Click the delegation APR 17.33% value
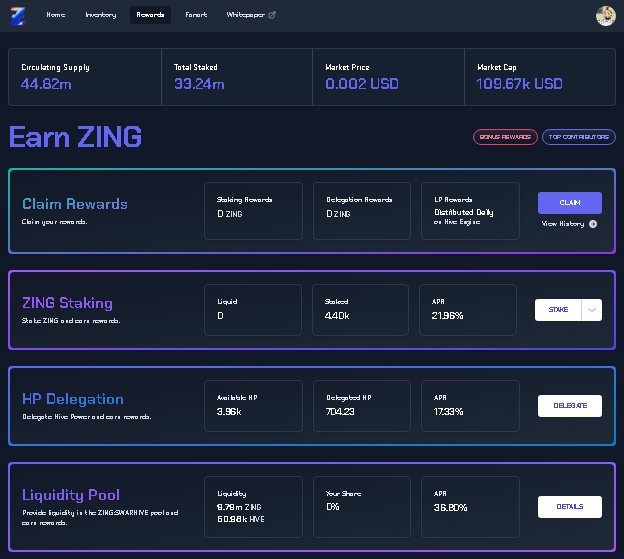624x559 pixels. 448,412
